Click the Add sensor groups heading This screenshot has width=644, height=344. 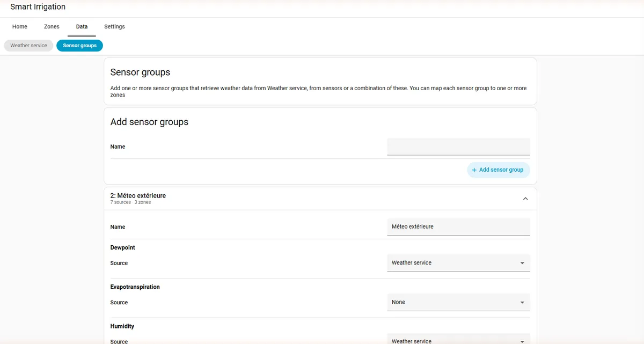point(149,122)
